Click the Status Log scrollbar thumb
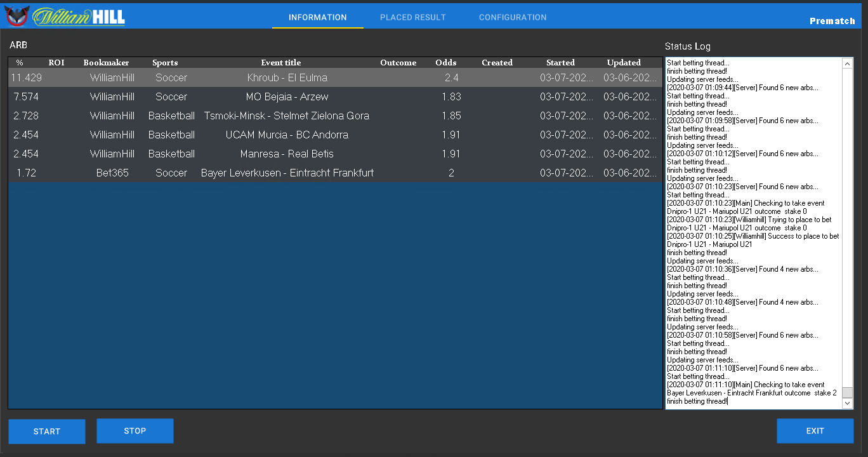The width and height of the screenshot is (868, 457). click(x=848, y=392)
